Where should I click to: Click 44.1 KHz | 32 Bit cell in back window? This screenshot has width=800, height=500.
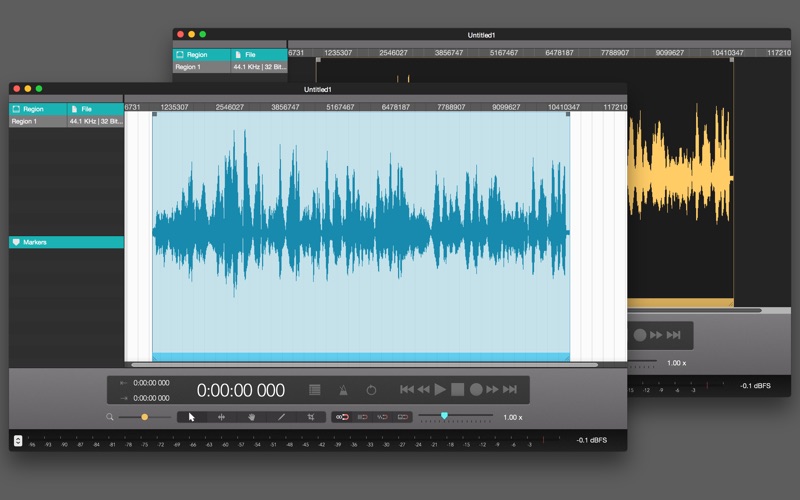pyautogui.click(x=259, y=67)
